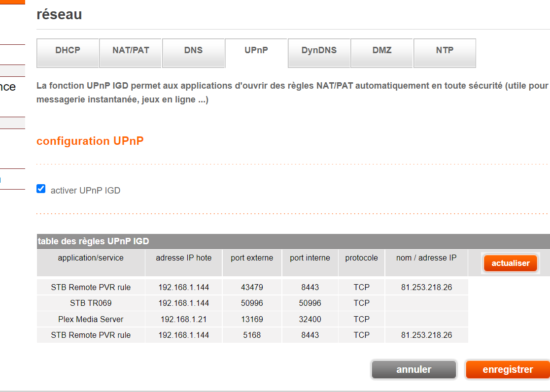
Task: Save settings with enregistrer button
Action: [x=508, y=369]
